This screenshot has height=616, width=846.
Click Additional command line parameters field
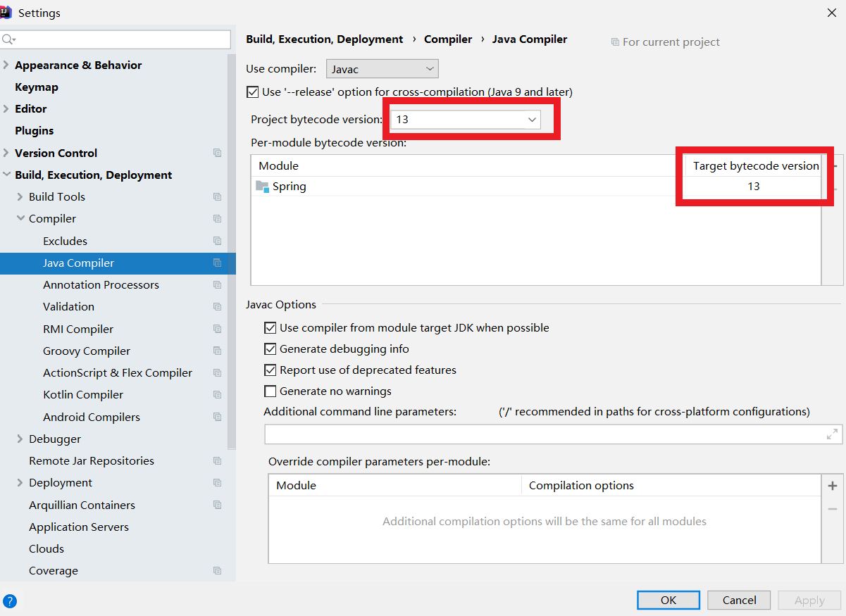coord(554,434)
